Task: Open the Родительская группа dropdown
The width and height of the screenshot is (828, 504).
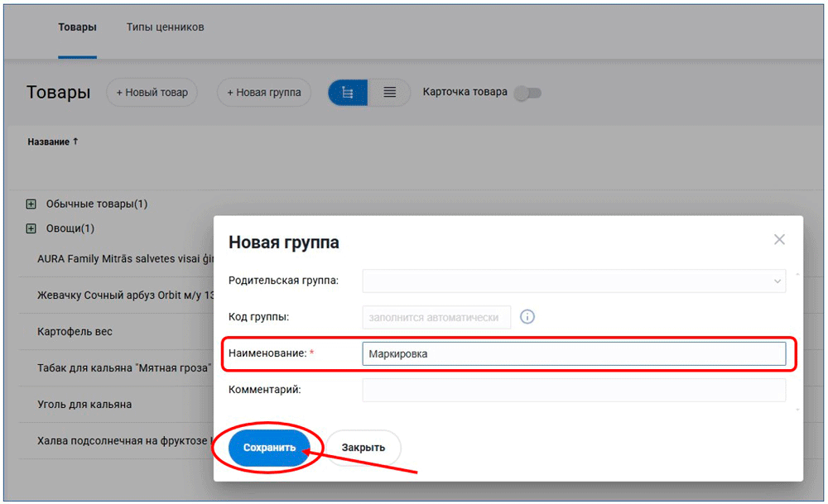Action: tap(574, 281)
